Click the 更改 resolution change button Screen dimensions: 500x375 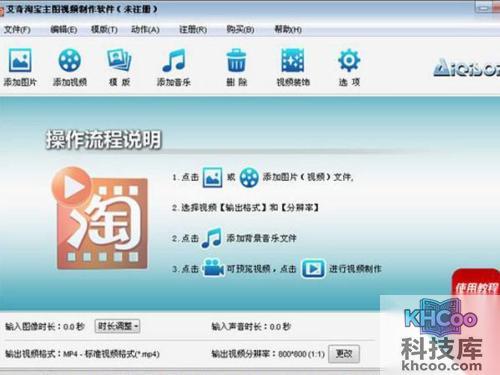coord(344,354)
